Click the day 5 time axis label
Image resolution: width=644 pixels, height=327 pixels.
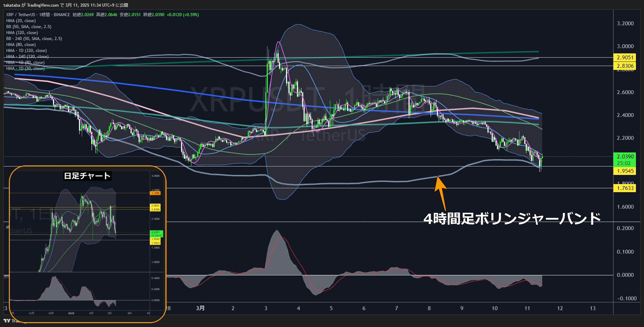pyautogui.click(x=331, y=308)
